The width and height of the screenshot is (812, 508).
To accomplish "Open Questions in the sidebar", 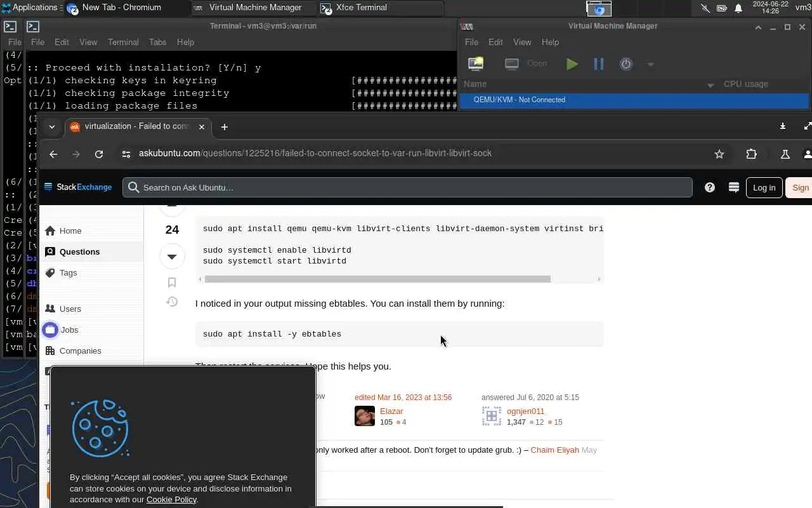I will tap(93, 252).
